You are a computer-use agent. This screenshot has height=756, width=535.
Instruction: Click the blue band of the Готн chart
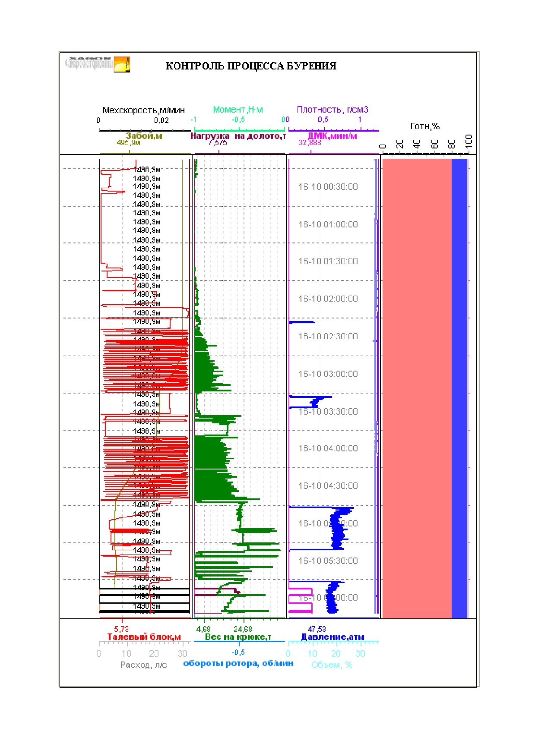459,388
